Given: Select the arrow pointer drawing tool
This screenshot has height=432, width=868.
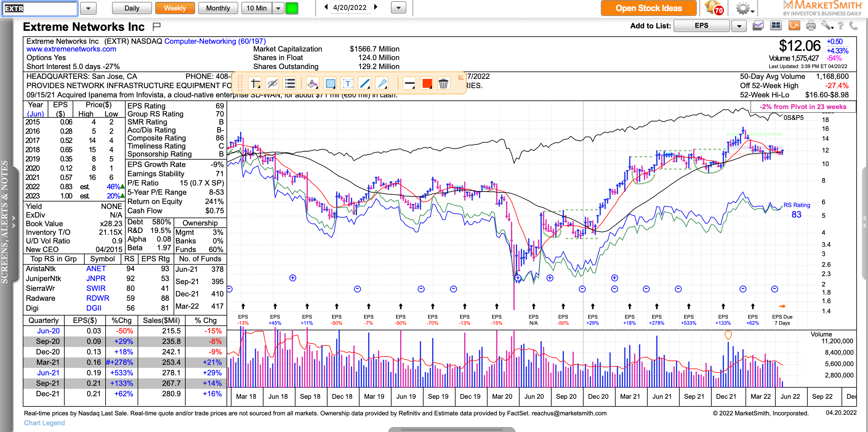Looking at the screenshot, I should point(382,83).
